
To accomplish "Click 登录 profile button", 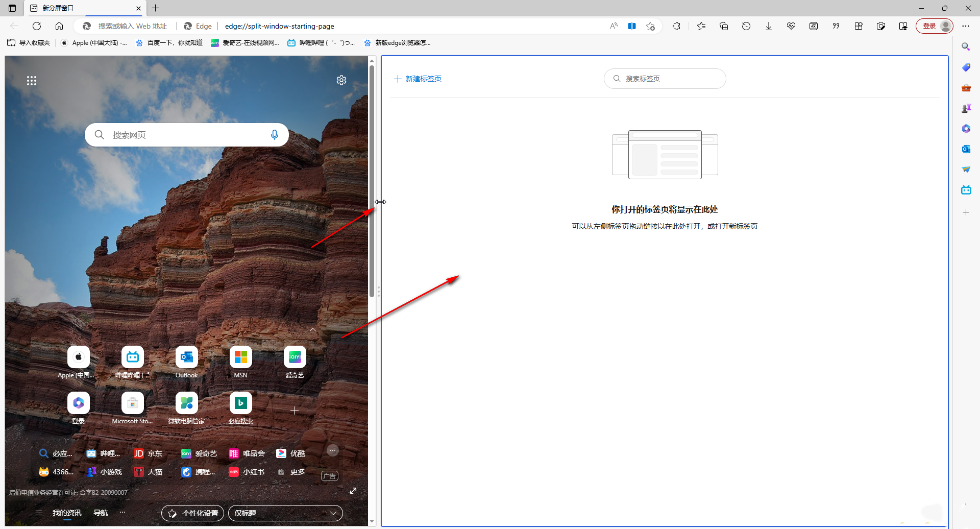I will tap(935, 26).
